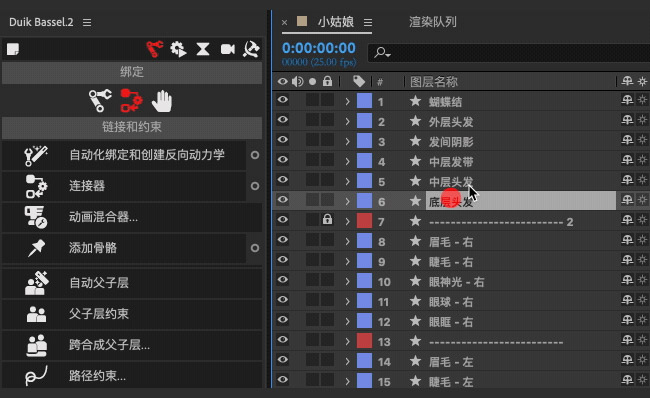Toggle visibility of layer 10 眼神光 - 右
The height and width of the screenshot is (398, 650).
tap(283, 279)
